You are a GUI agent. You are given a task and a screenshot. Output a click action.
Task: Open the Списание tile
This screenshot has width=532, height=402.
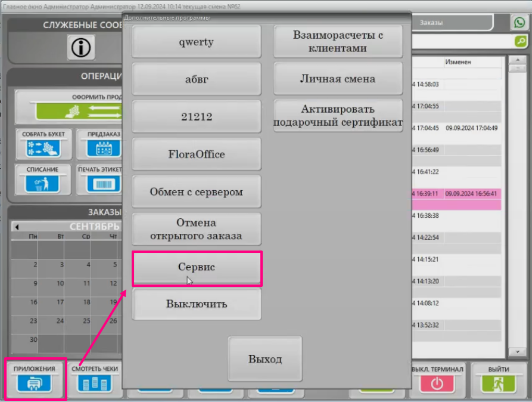coord(43,180)
